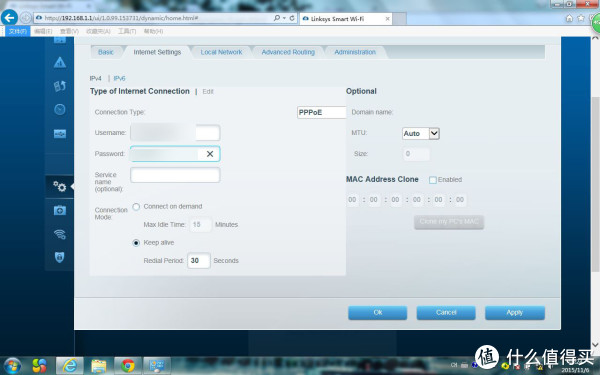Viewport: 600px width, 375px height.
Task: Open the security shield sidebar icon
Action: [60, 257]
